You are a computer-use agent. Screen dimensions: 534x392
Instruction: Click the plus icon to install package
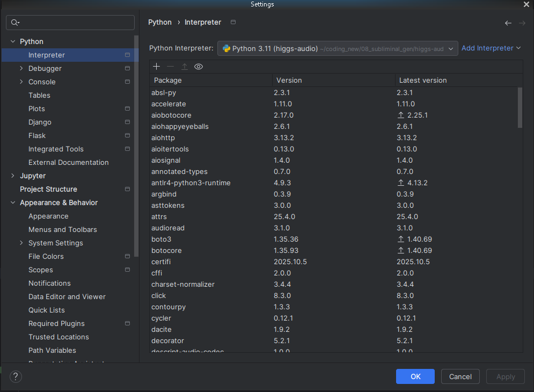point(156,67)
